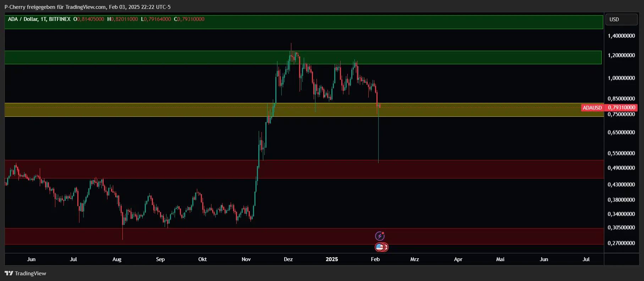Image resolution: width=644 pixels, height=281 pixels.
Task: Click price axis label 0,43000000
Action: pyautogui.click(x=621, y=184)
